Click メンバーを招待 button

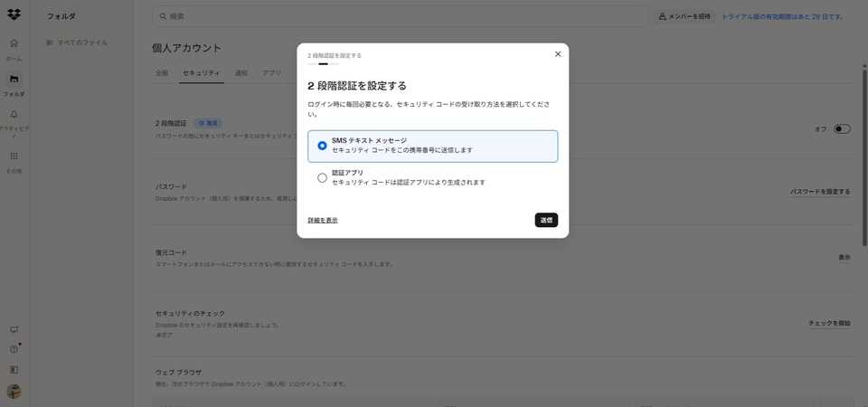[684, 16]
